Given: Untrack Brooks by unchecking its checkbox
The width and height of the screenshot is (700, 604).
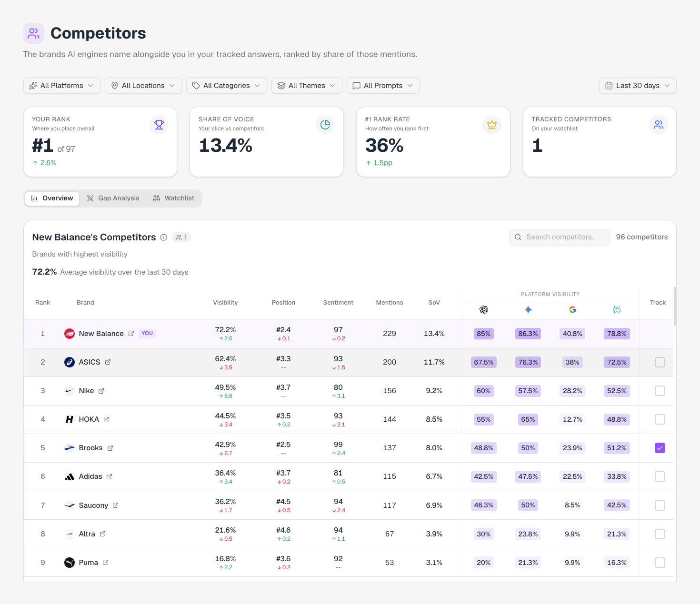Looking at the screenshot, I should pyautogui.click(x=660, y=448).
